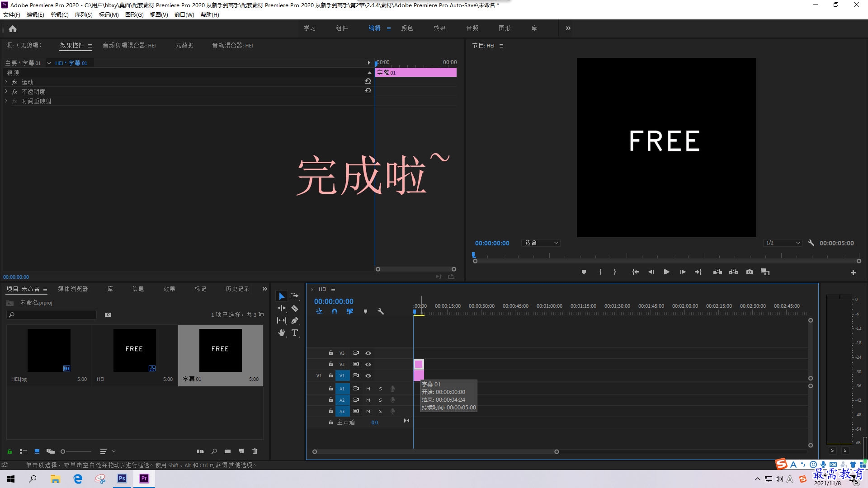Click Export Frame camera icon
Viewport: 868px width, 488px height.
coord(749,272)
